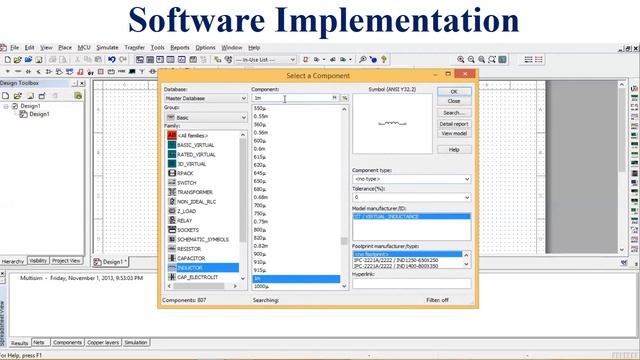Click the View model button
Image resolution: width=640 pixels, height=360 pixels.
coord(454,133)
